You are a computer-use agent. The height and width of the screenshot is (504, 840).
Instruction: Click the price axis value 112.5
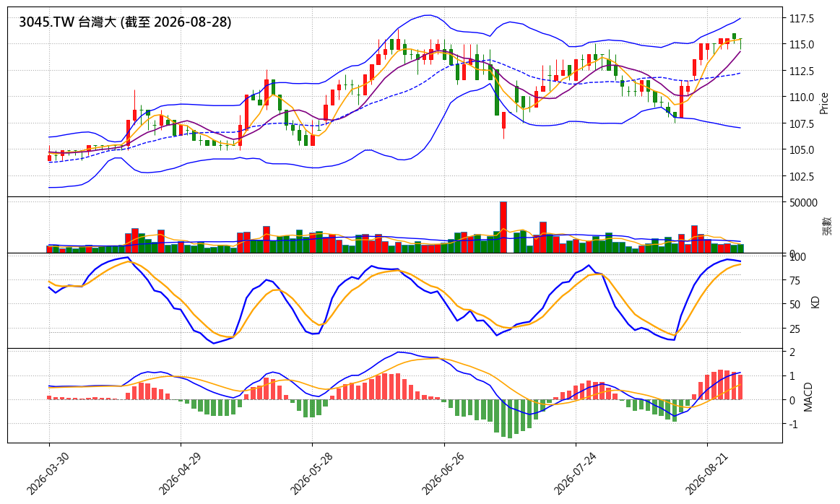click(x=802, y=71)
